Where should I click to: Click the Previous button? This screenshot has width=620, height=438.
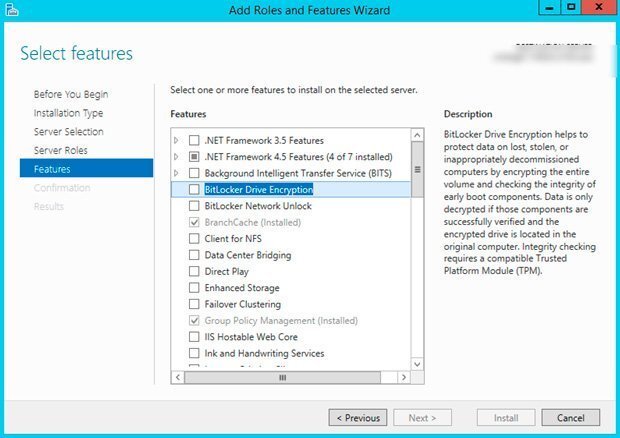point(358,417)
